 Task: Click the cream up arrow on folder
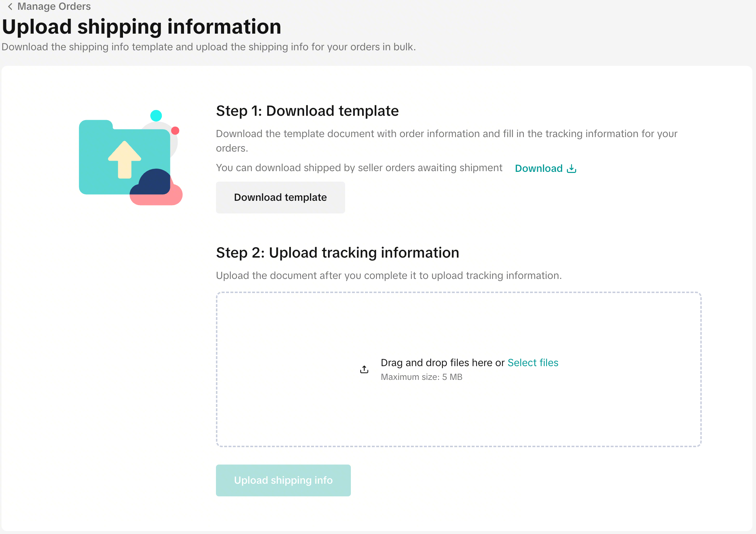pyautogui.click(x=124, y=159)
